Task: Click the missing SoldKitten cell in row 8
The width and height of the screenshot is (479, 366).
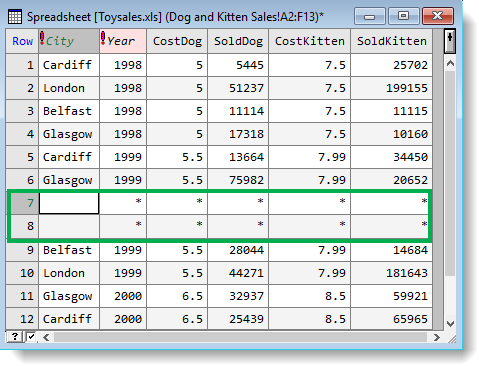Action: 390,226
